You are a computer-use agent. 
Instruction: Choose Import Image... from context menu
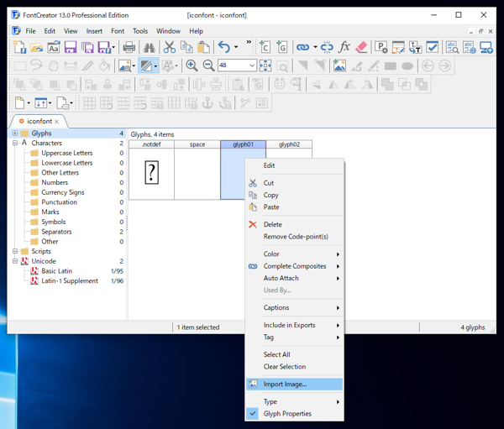295,384
